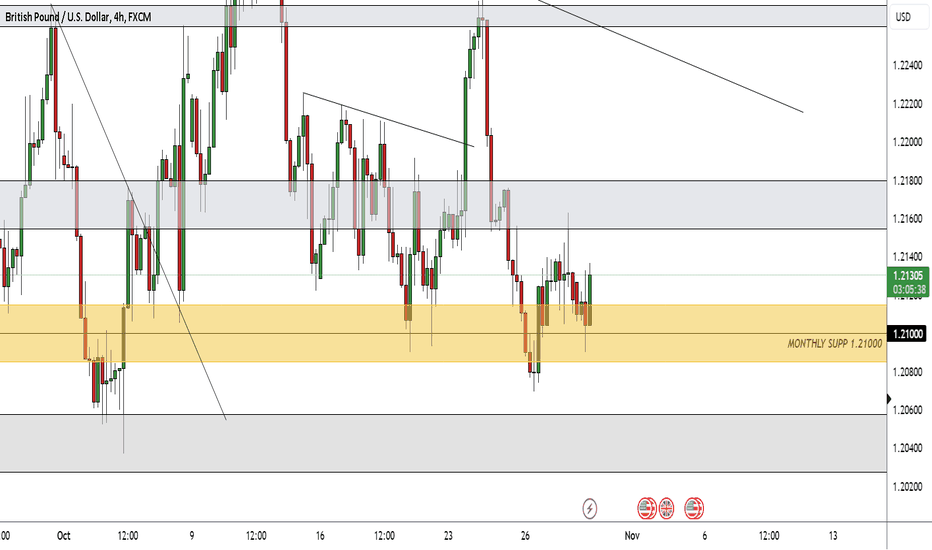Click the 1.20200 price axis label
The image size is (932, 550).
click(x=907, y=486)
